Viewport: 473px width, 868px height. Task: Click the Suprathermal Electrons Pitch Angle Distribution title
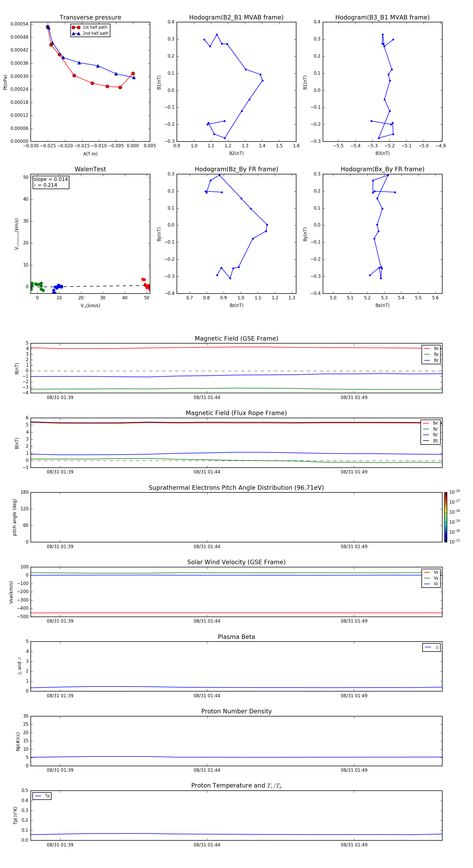pyautogui.click(x=236, y=488)
